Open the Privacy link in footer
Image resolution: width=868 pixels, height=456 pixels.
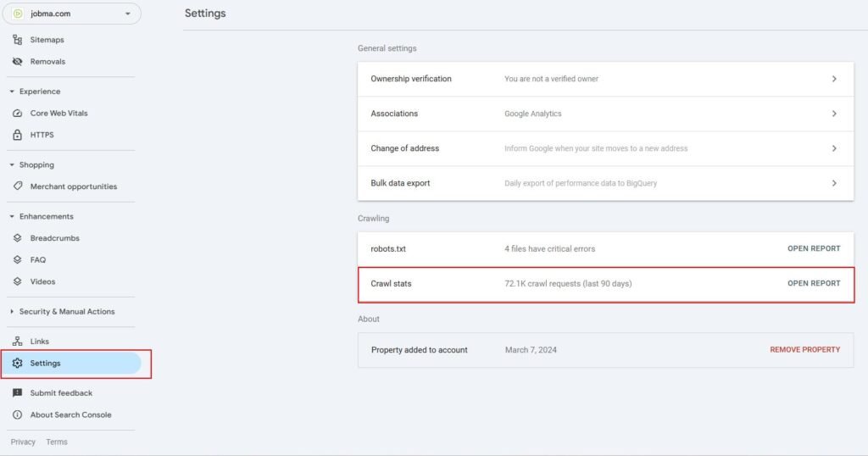(x=23, y=442)
